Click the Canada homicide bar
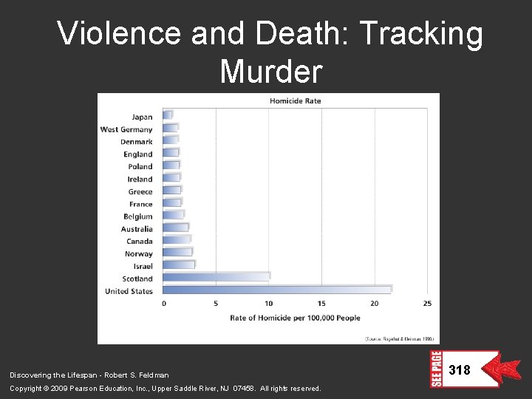 177,239
